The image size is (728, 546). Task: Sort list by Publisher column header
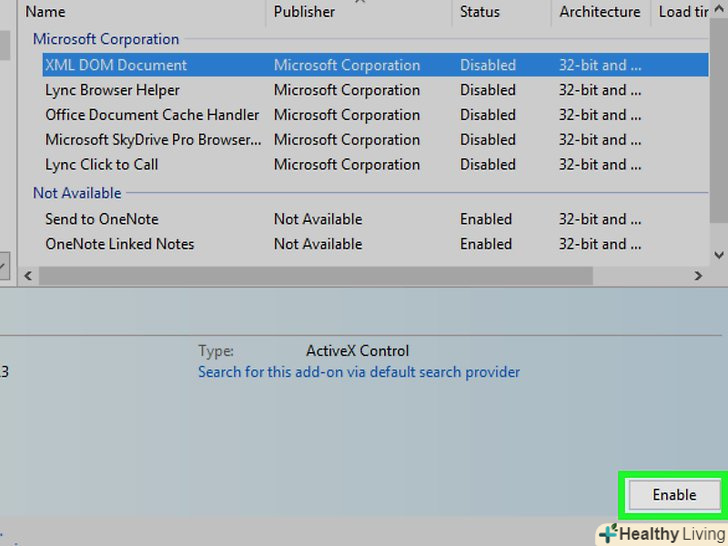coord(305,12)
